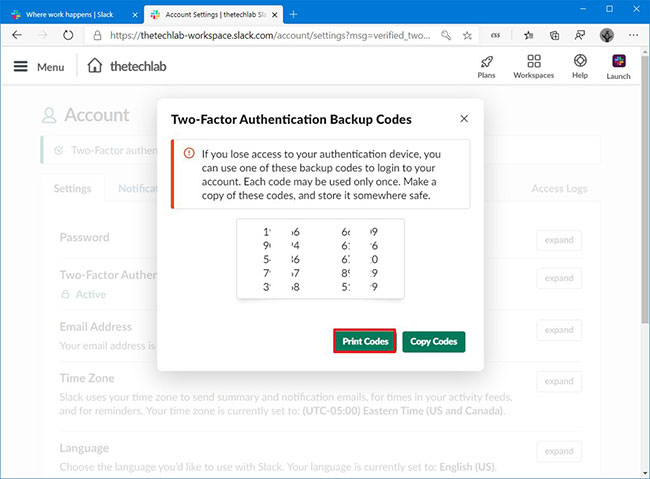Go to thetechlab home icon
Image resolution: width=650 pixels, height=479 pixels.
pos(95,66)
